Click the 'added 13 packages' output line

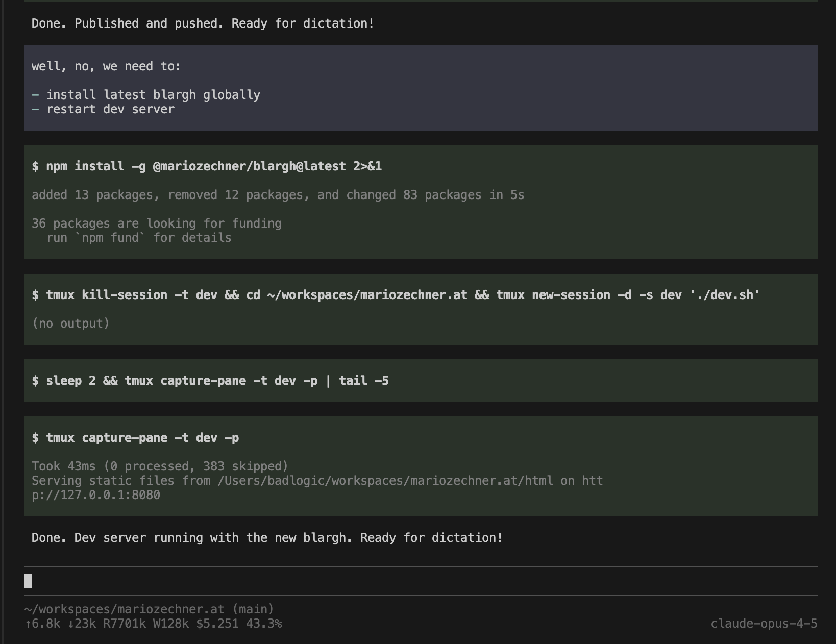tap(278, 195)
